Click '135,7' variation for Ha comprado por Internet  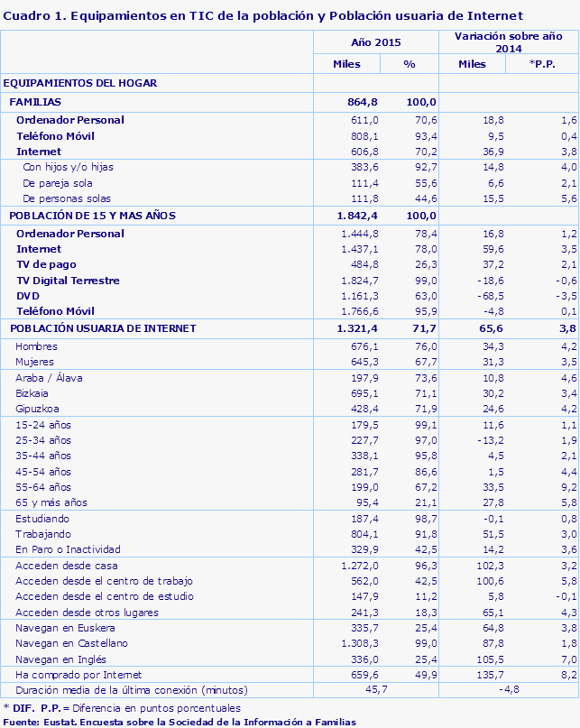tap(490, 675)
